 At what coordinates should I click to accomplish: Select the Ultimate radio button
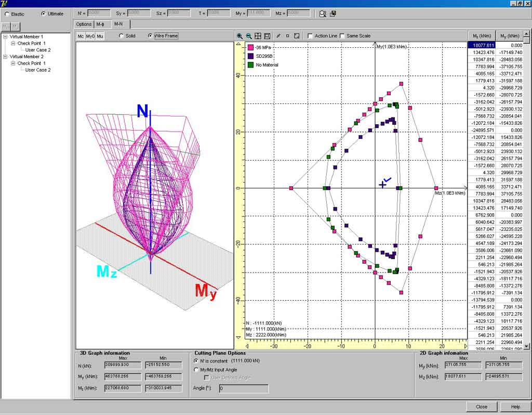[44, 14]
